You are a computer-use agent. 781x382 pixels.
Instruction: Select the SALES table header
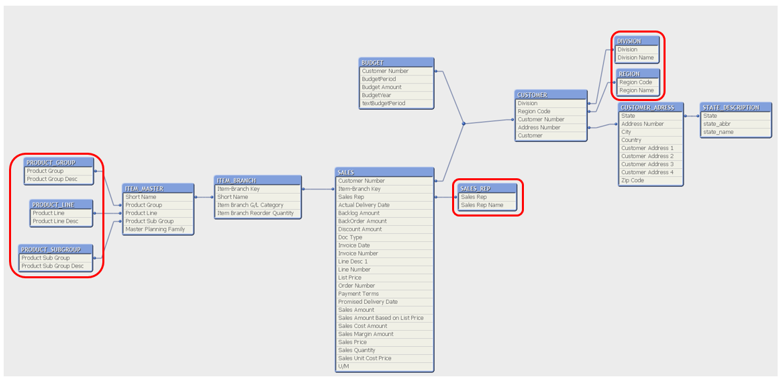click(384, 172)
